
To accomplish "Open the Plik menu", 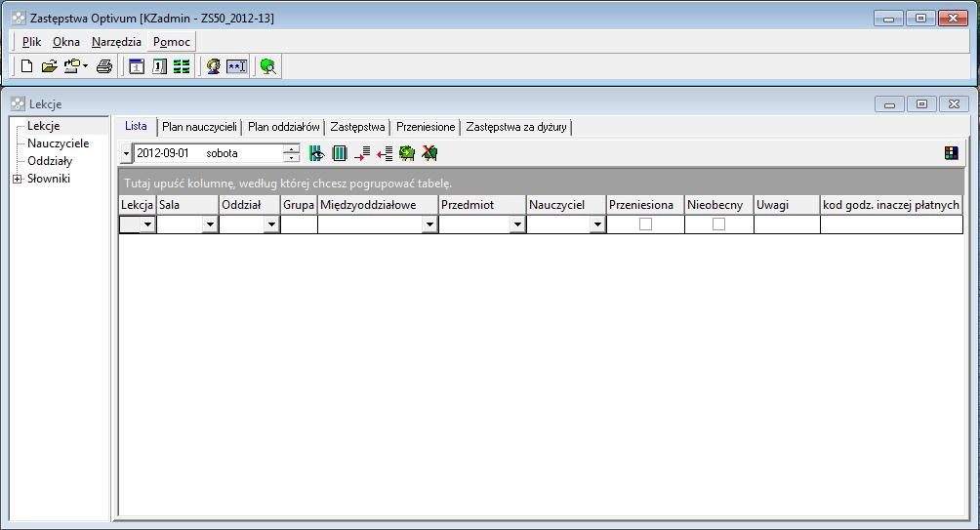I will [x=32, y=42].
